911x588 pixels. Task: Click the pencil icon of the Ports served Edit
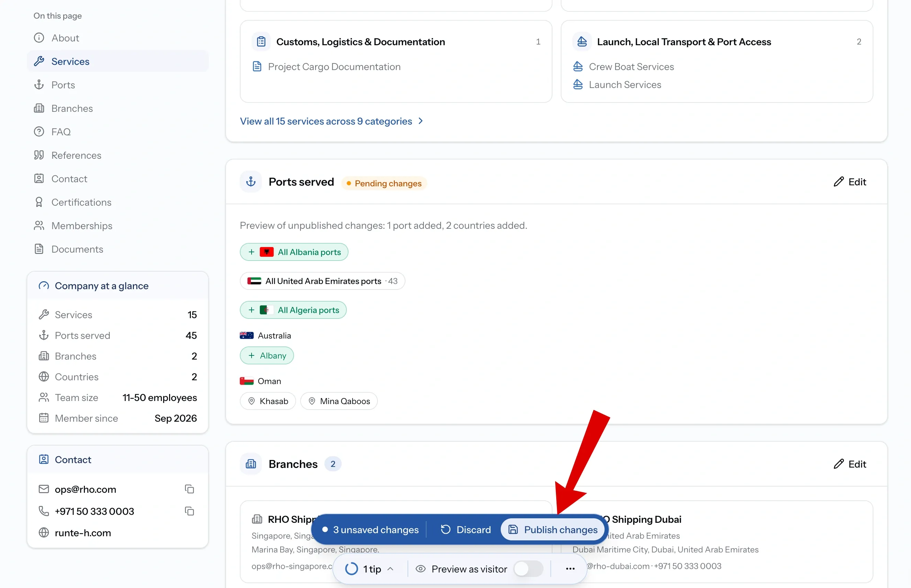pyautogui.click(x=839, y=182)
